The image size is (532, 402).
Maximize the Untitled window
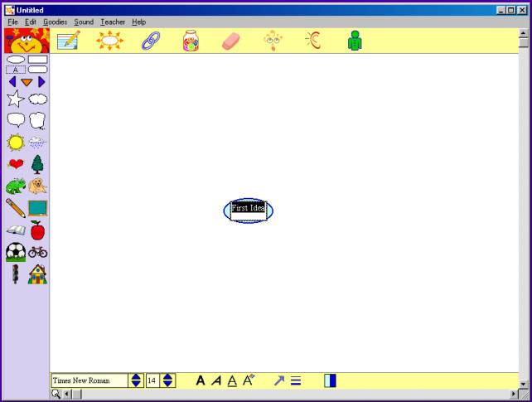[x=511, y=10]
